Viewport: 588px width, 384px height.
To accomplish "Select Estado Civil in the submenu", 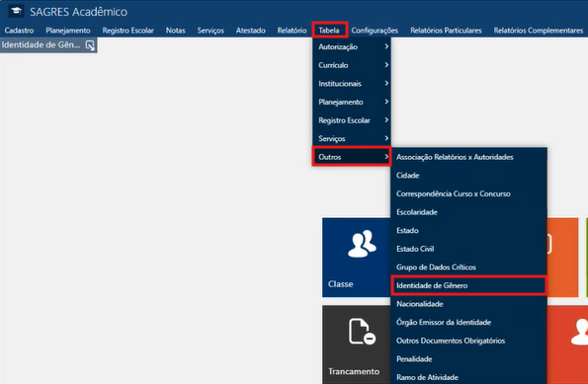I will click(468, 249).
